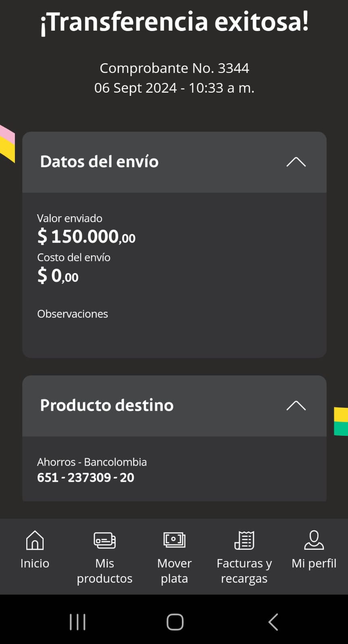
Task: Collapse Datos del envío chevron
Action: [296, 162]
